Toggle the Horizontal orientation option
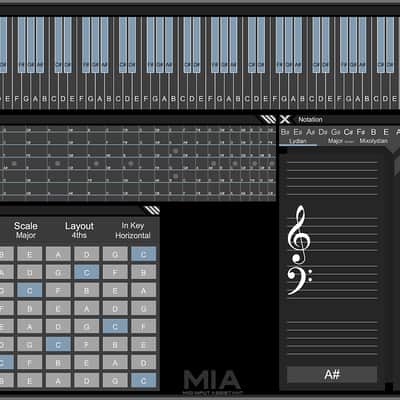Screen dimensions: 400x400 (133, 236)
